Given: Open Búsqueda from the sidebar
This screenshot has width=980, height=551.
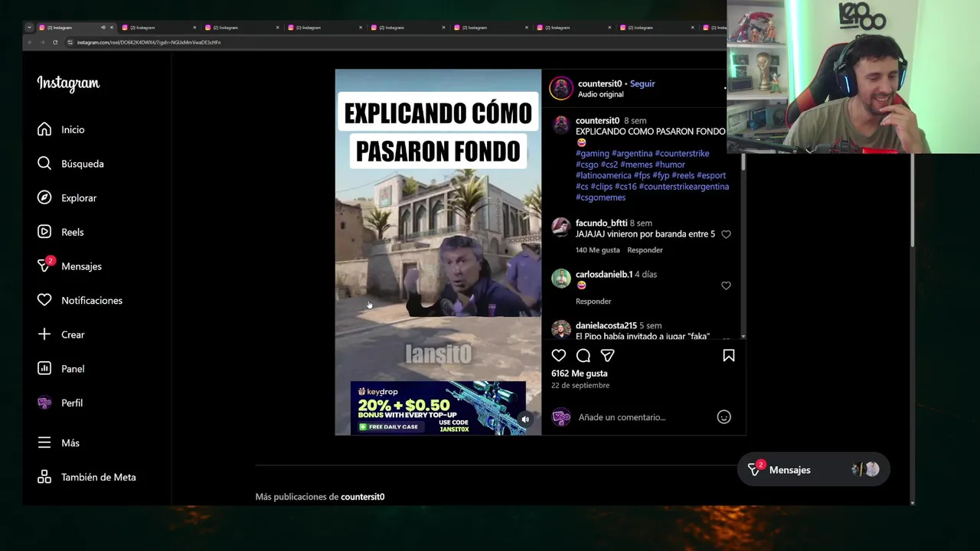Looking at the screenshot, I should pyautogui.click(x=70, y=164).
